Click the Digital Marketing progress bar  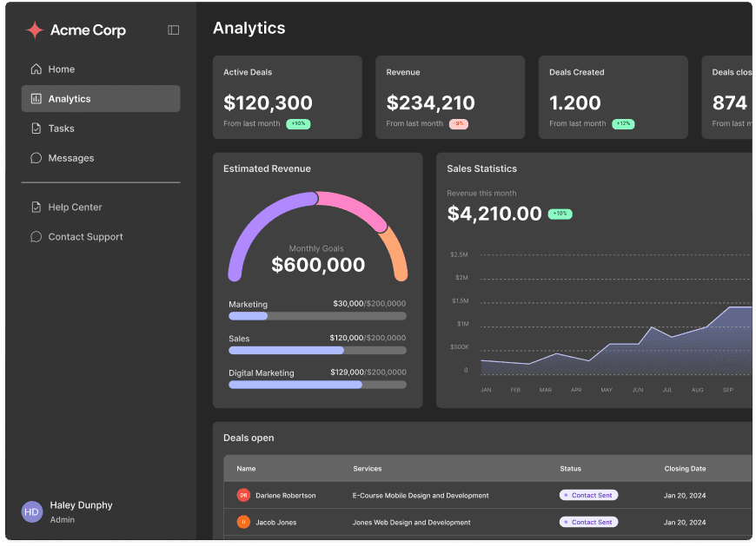point(317,385)
